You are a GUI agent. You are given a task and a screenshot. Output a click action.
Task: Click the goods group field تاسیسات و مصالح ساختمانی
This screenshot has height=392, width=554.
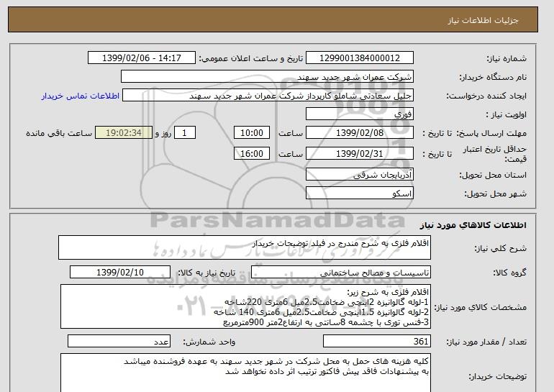click(341, 273)
